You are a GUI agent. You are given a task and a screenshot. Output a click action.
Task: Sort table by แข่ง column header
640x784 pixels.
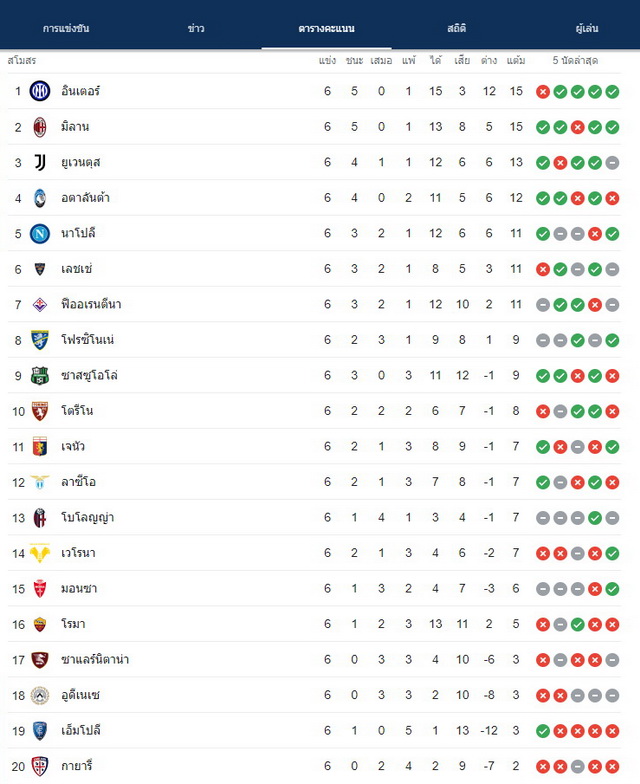tap(328, 60)
